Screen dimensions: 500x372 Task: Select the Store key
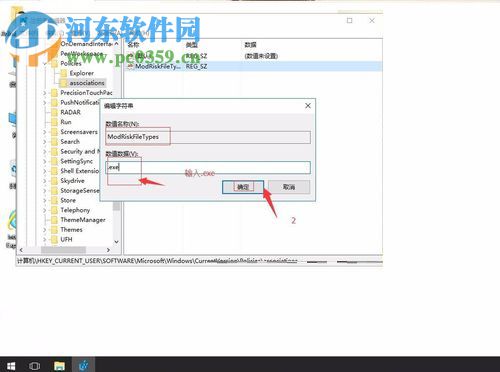[68, 200]
